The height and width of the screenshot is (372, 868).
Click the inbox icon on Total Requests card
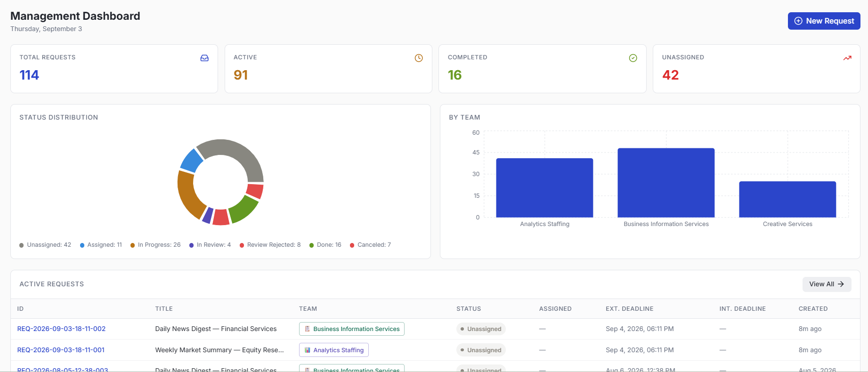tap(204, 58)
